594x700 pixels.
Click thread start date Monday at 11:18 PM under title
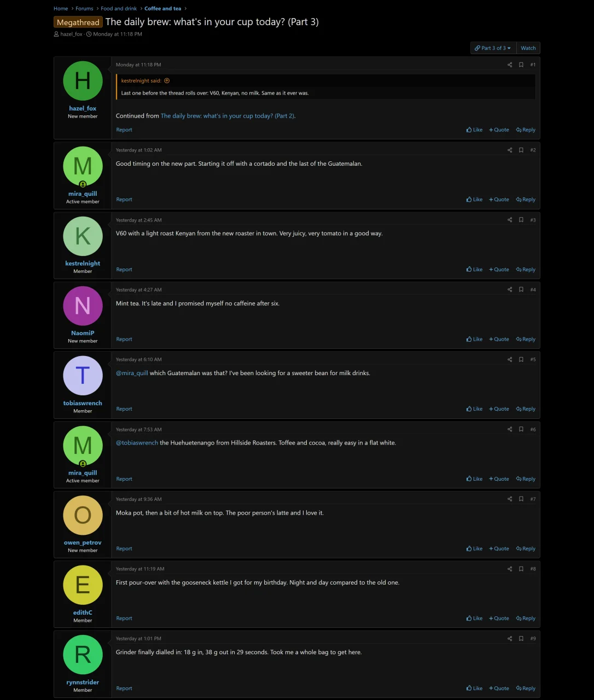(x=118, y=34)
